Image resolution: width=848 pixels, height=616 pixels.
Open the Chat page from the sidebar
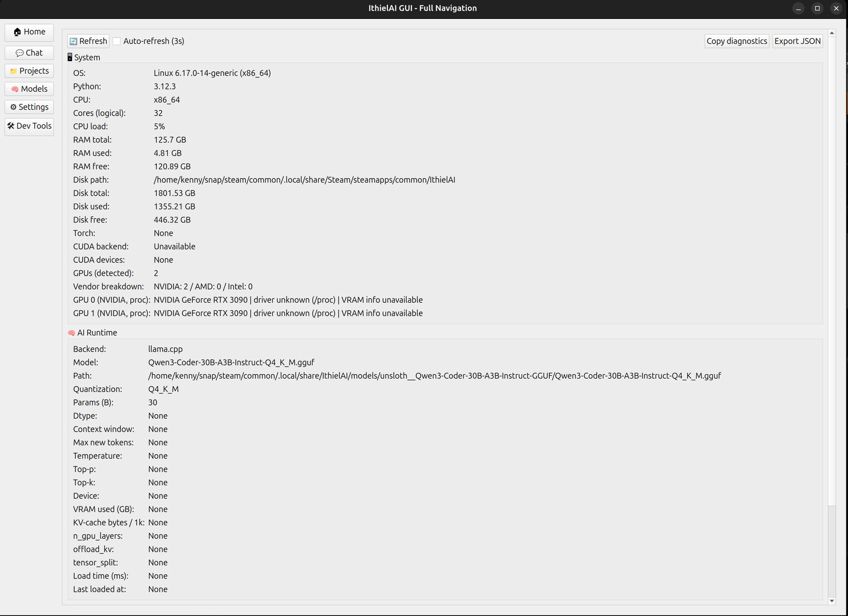[x=29, y=52]
